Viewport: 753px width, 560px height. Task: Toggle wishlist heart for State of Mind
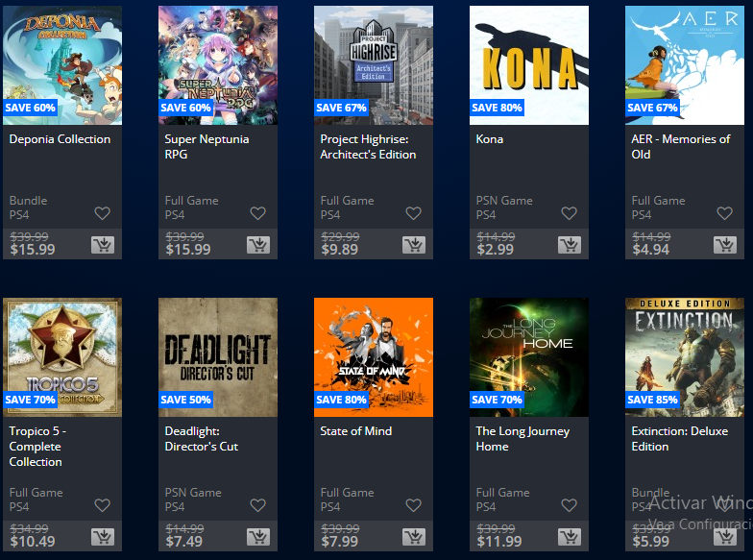413,505
